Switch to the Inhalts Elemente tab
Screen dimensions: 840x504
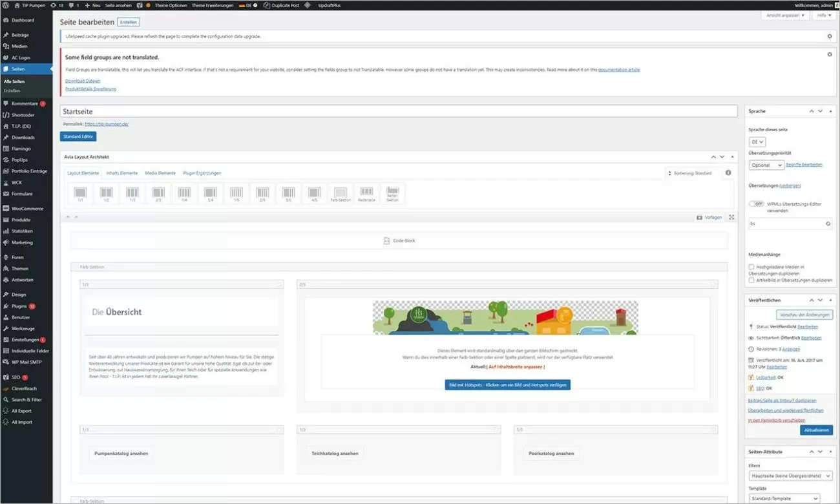click(121, 173)
